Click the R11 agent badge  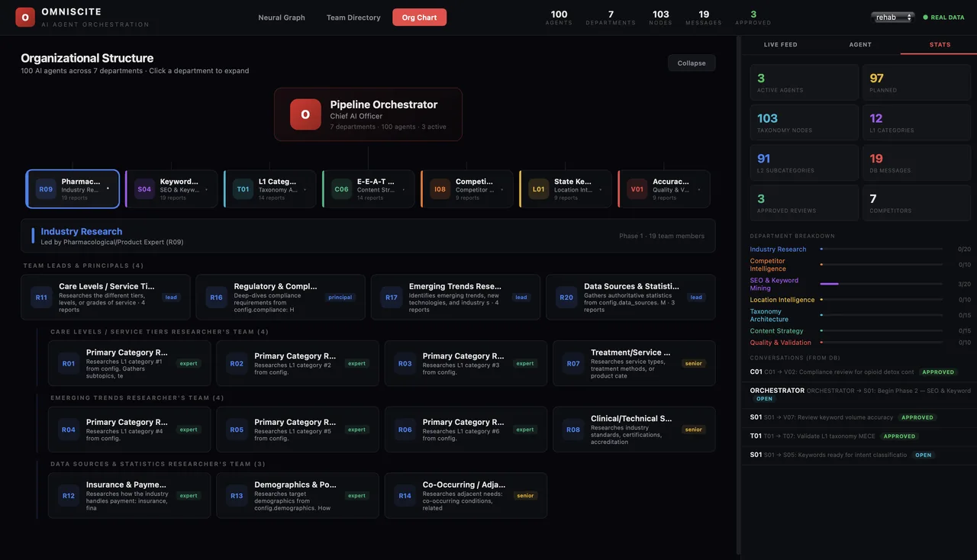point(41,298)
